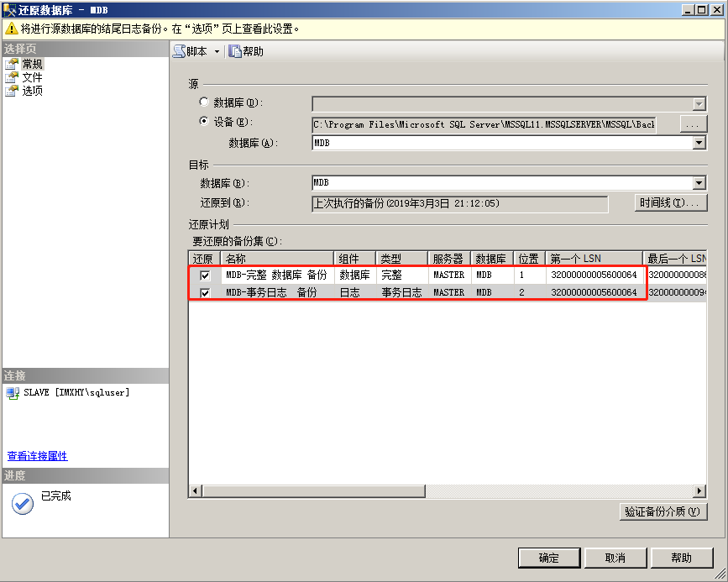Click the 组件 column header
728x582 pixels.
(354, 259)
